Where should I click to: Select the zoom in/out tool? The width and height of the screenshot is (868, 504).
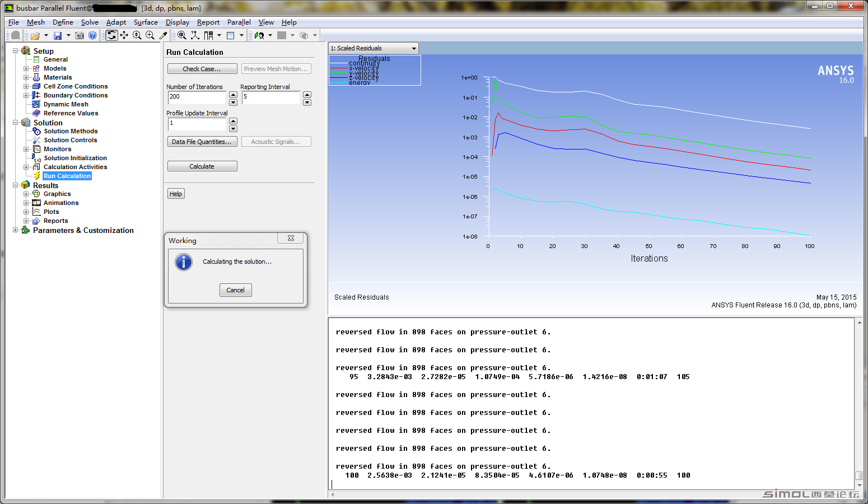[137, 35]
